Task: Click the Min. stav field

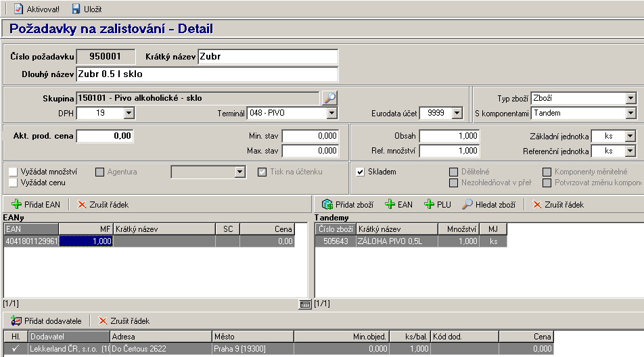Action: coord(310,136)
